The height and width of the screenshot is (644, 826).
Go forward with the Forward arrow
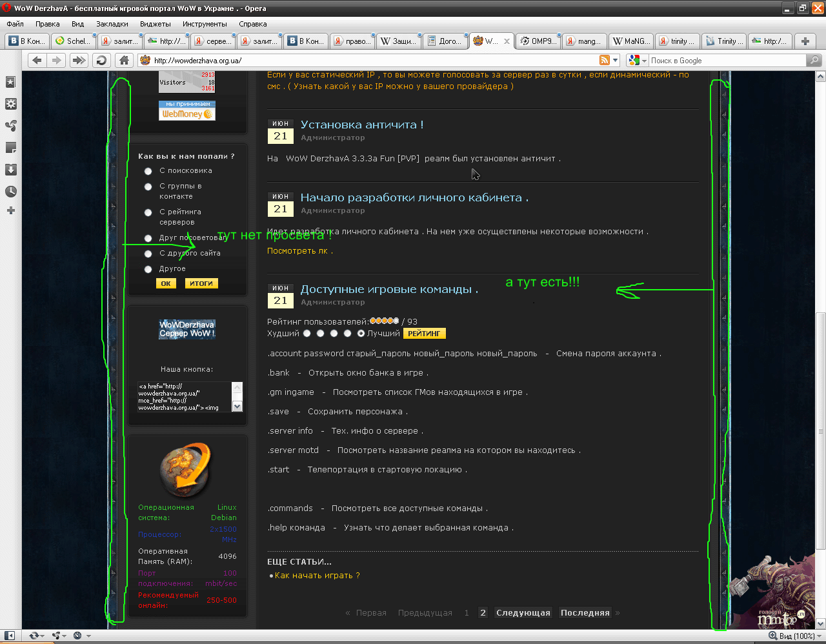click(x=57, y=60)
